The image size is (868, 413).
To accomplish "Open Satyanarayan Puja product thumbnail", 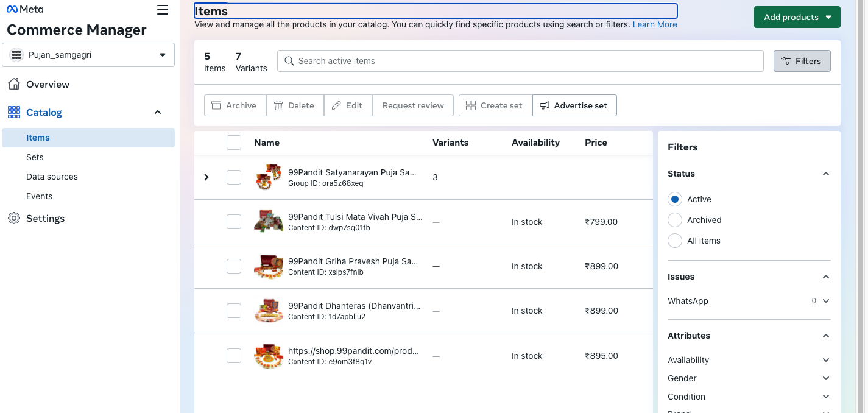I will 269,177.
